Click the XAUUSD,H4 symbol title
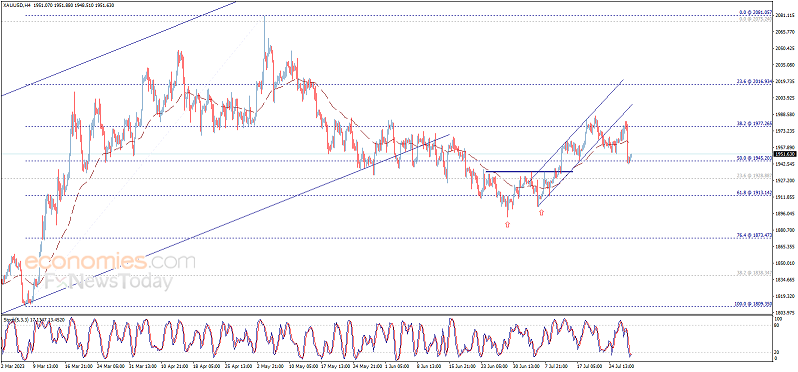 coord(17,4)
